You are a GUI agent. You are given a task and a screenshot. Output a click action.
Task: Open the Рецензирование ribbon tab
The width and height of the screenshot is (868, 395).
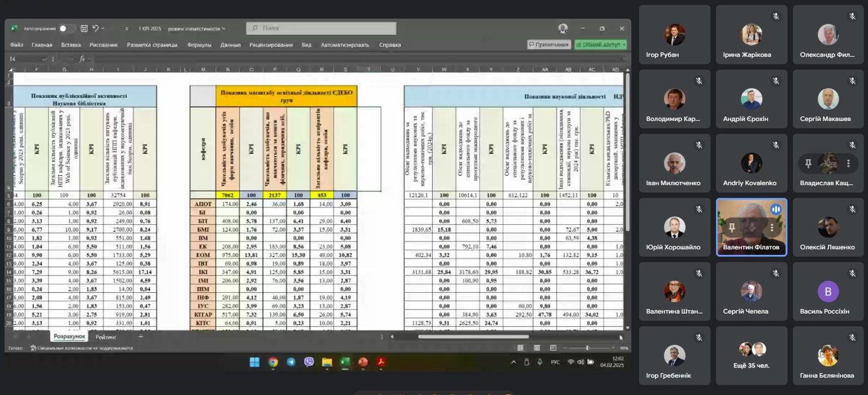pyautogui.click(x=271, y=45)
